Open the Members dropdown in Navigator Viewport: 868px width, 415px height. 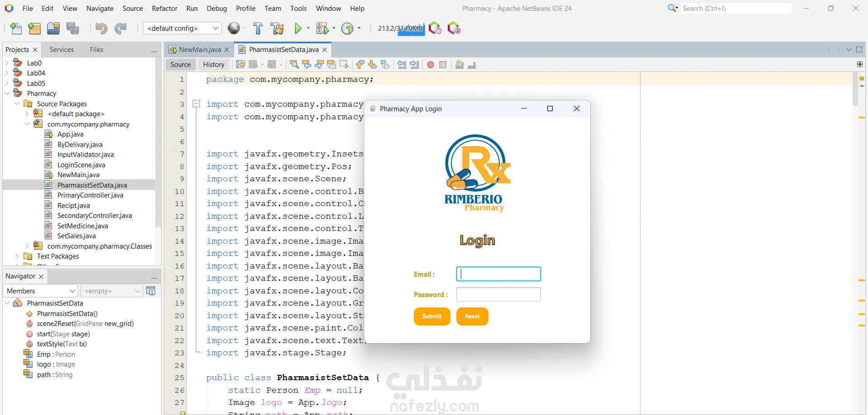(41, 291)
